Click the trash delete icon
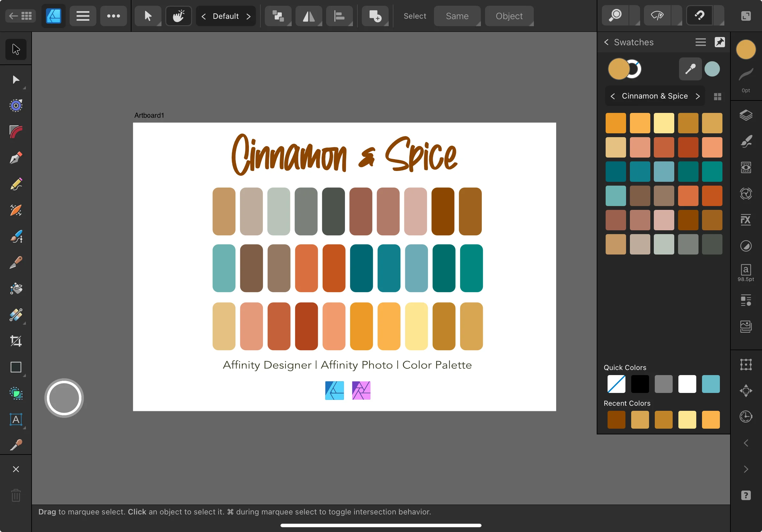This screenshot has width=762, height=532. pyautogui.click(x=16, y=496)
